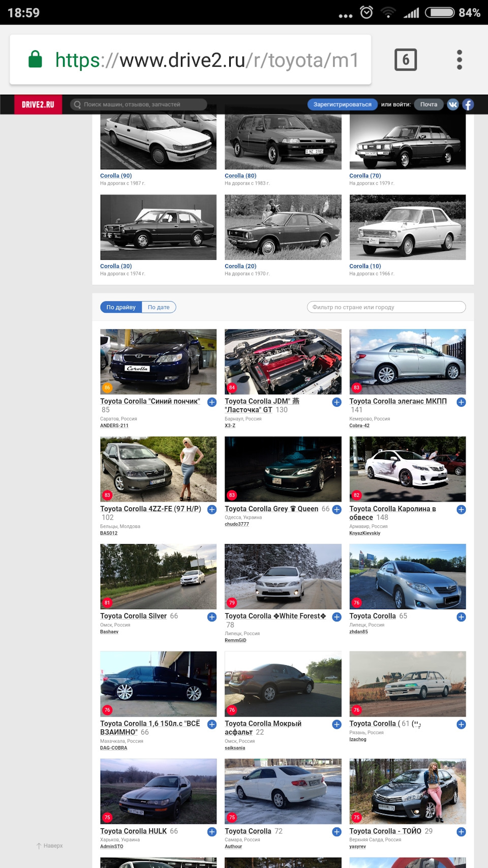Follow Toyota Corolla элеганс МКПП plus icon
Viewport: 488px width, 868px height.
(x=461, y=402)
